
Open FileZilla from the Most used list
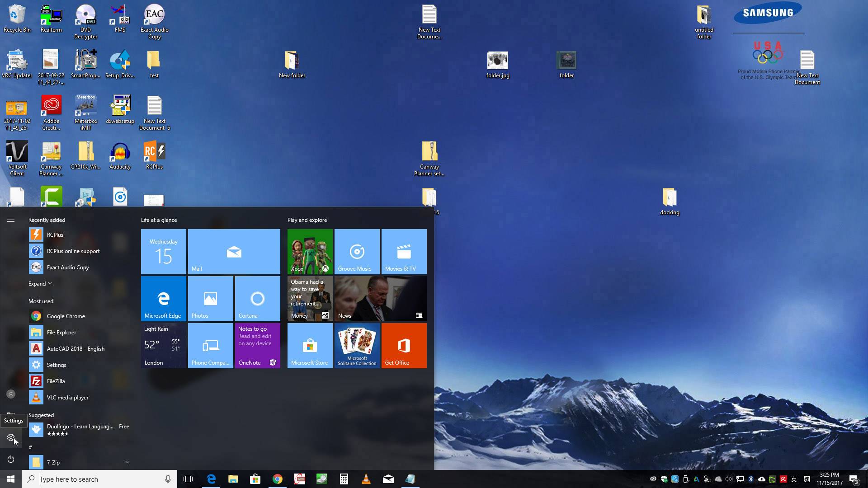(x=57, y=381)
